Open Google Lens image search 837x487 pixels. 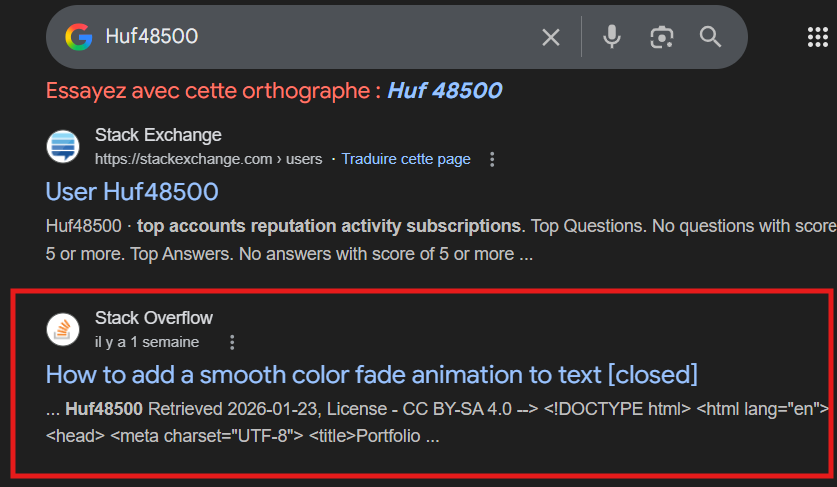(661, 37)
